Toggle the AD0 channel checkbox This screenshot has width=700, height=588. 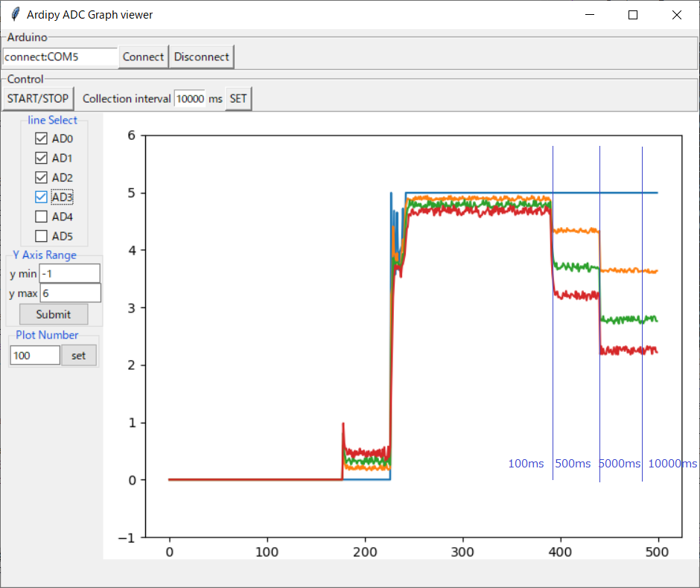pos(41,138)
